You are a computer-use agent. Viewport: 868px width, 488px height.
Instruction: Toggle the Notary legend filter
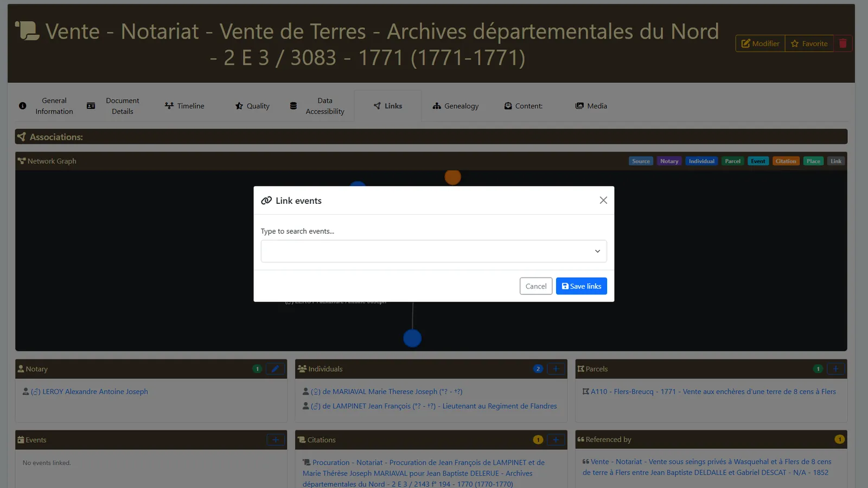pos(669,161)
